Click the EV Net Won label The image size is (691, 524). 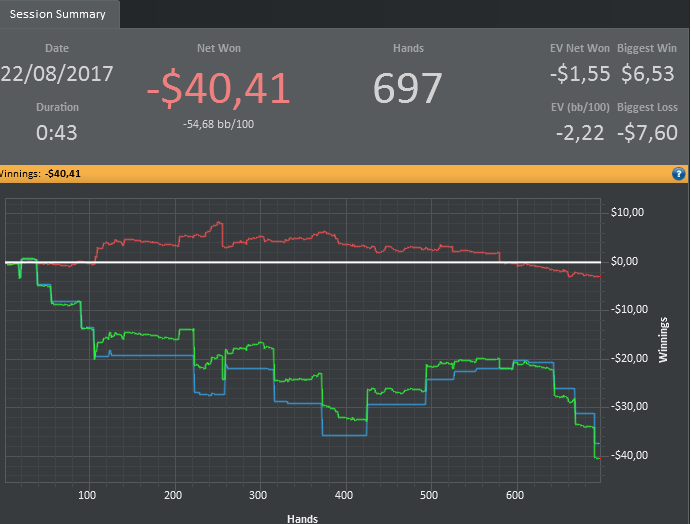point(580,48)
